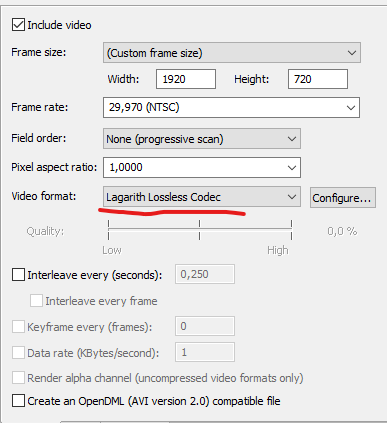Click the High quality label
Viewport: 387px width, 423px height.
tap(278, 250)
